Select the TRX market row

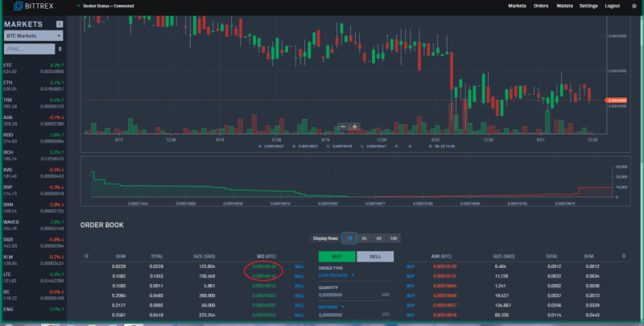pyautogui.click(x=33, y=103)
